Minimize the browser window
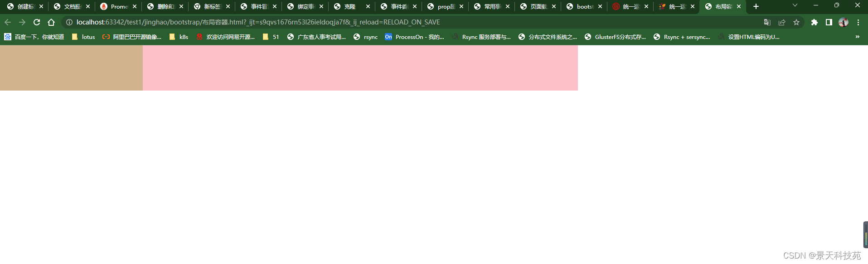The image size is (868, 264). click(816, 5)
